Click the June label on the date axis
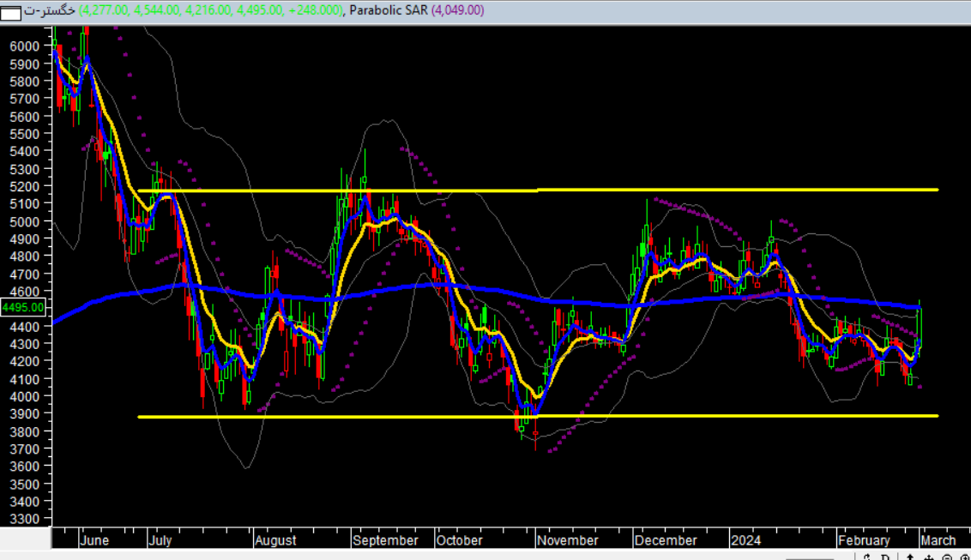Image resolution: width=971 pixels, height=560 pixels. [x=94, y=540]
